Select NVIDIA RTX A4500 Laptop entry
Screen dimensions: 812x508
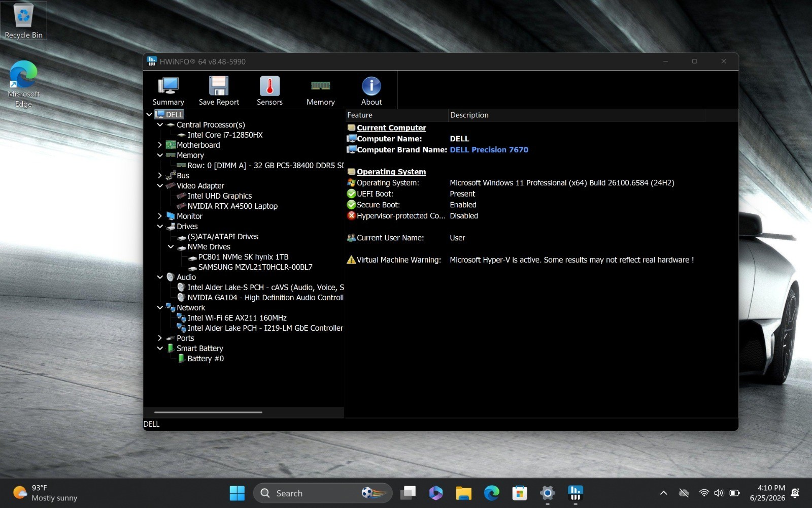[232, 206]
